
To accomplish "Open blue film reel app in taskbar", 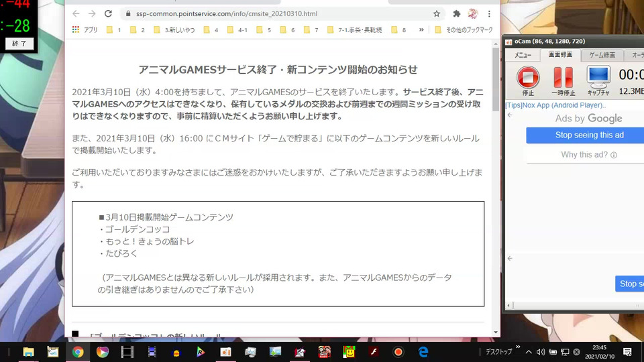I will (x=152, y=352).
